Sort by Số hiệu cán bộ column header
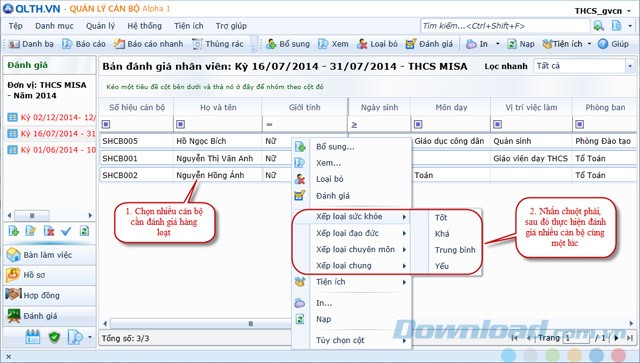 (137, 107)
